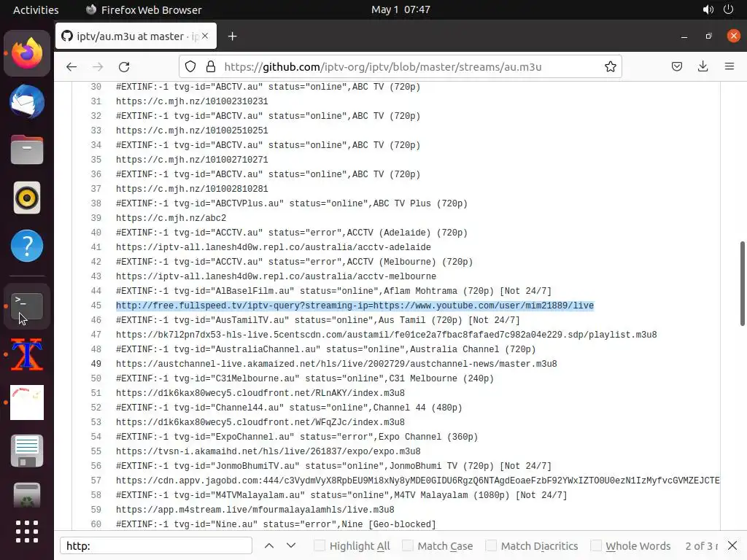Open the clock and calendar menu
The image size is (747, 560).
(x=400, y=9)
